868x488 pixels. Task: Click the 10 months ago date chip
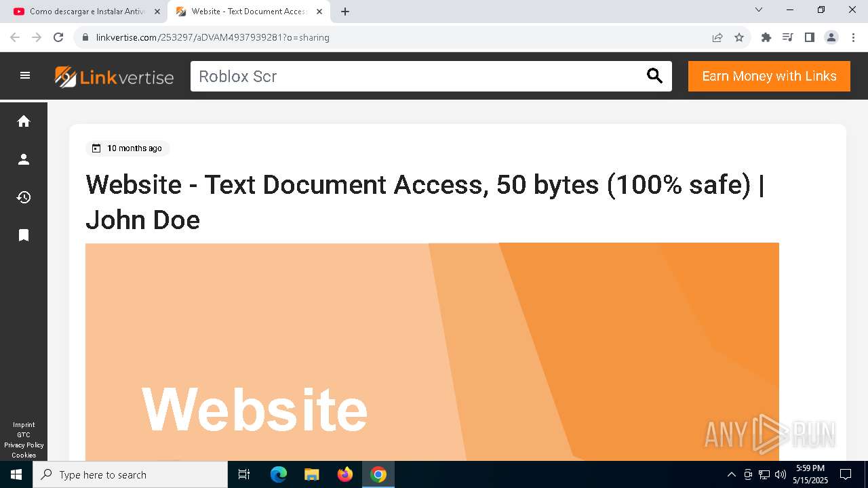pyautogui.click(x=127, y=148)
